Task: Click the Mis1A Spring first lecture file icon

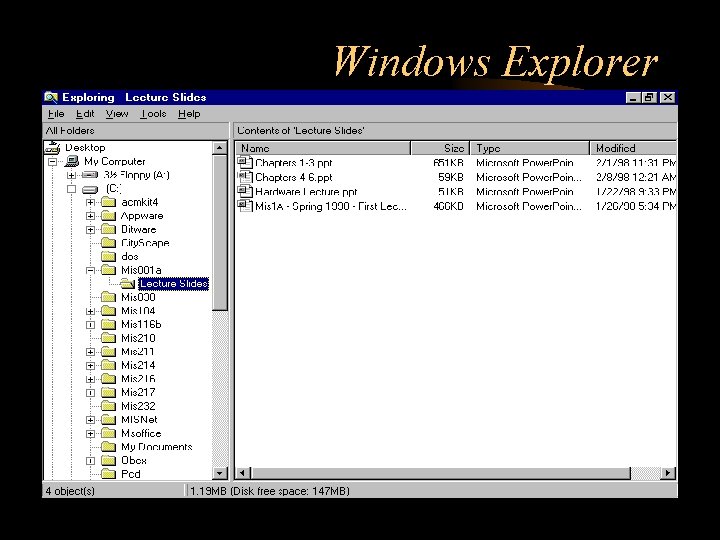Action: pos(245,206)
